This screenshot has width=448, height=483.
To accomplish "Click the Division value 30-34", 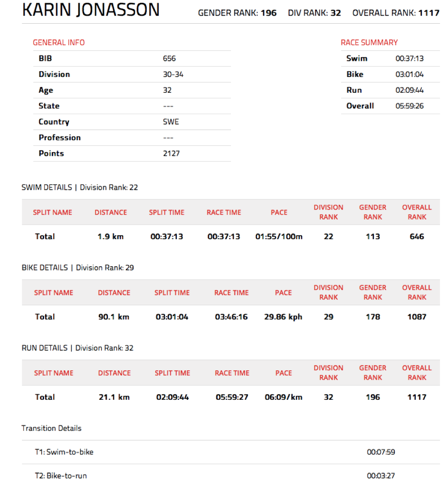I will 173,74.
